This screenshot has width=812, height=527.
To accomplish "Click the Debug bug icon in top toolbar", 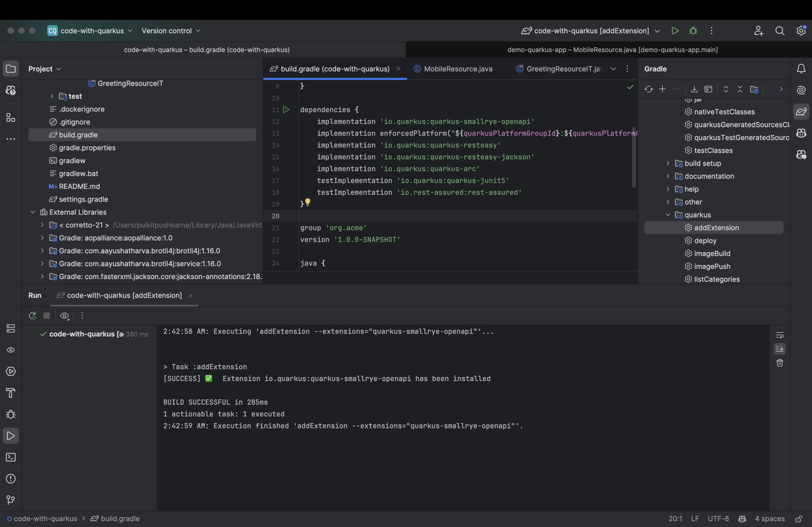I will pyautogui.click(x=693, y=31).
